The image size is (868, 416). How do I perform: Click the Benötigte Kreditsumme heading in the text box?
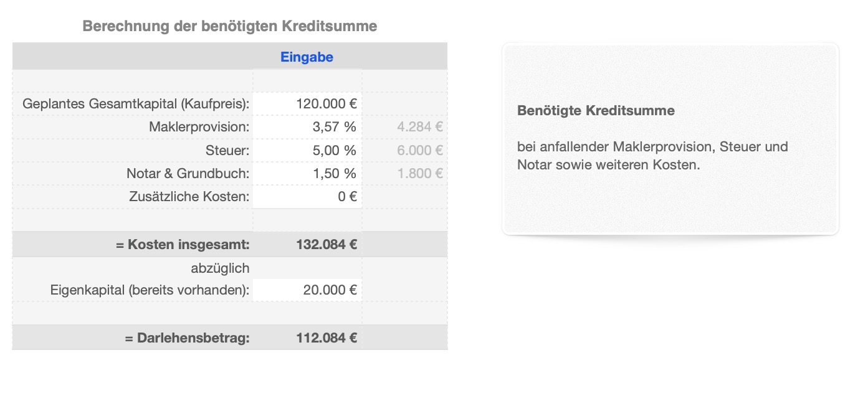click(x=596, y=111)
